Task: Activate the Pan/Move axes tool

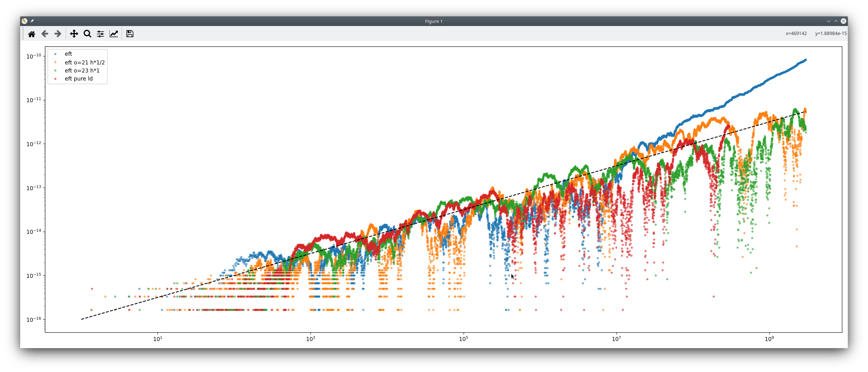Action: 74,34
